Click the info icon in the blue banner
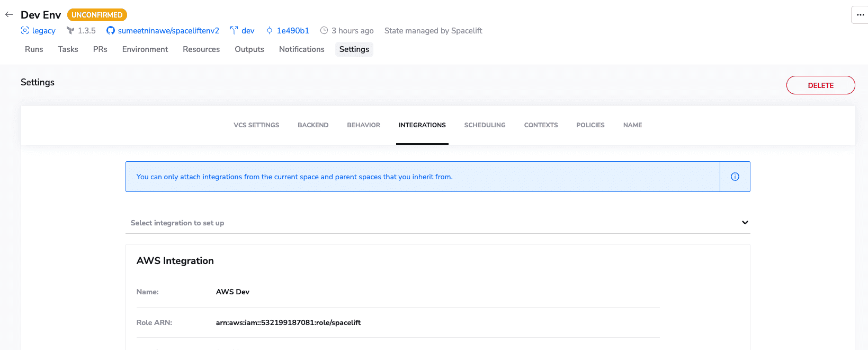This screenshot has width=868, height=350. [735, 177]
